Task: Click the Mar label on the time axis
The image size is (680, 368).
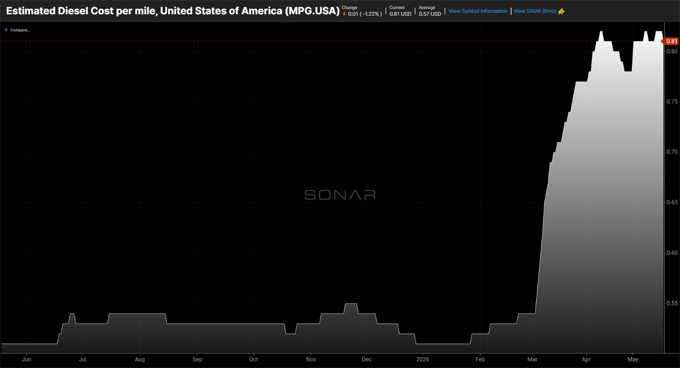Action: (532, 359)
